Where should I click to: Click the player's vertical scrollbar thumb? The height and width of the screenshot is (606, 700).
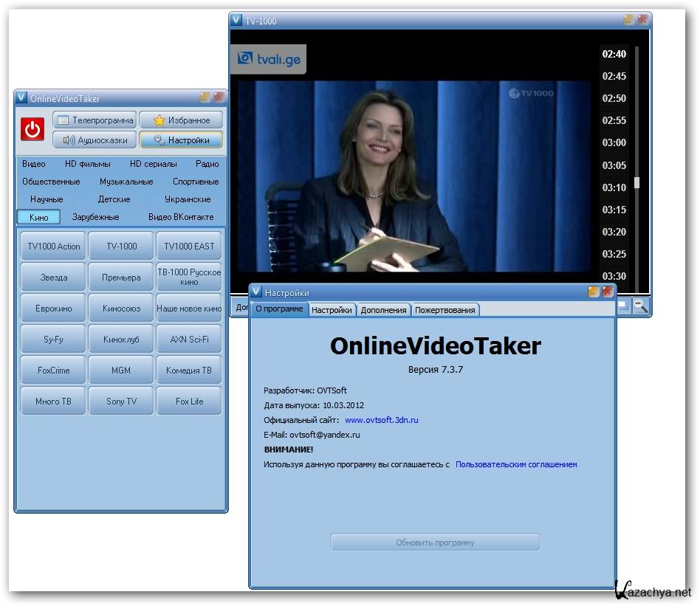click(636, 182)
